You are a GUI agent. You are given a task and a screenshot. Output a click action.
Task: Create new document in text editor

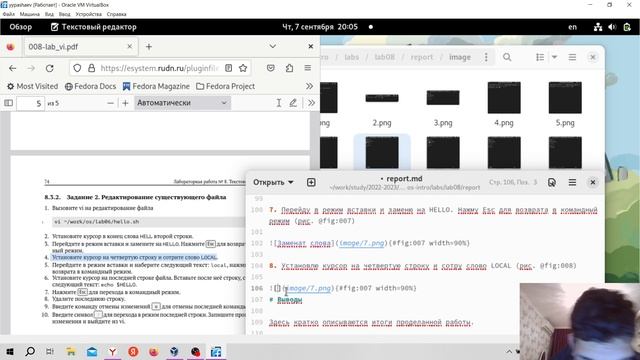point(311,182)
